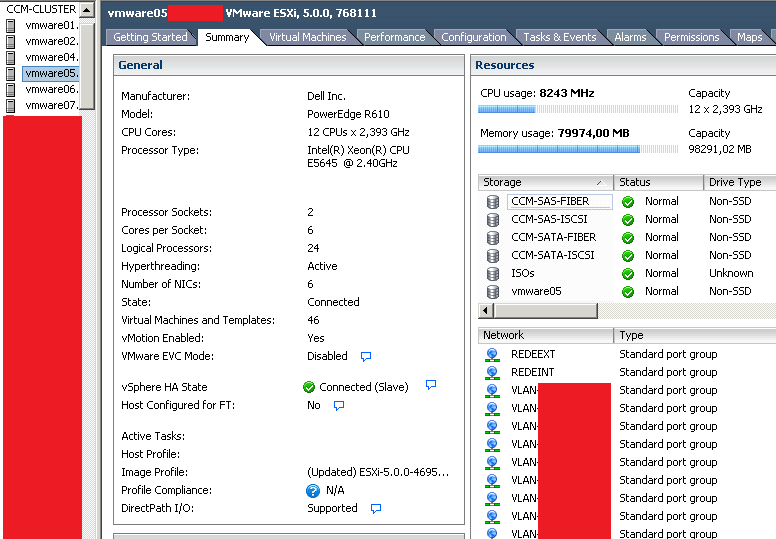The height and width of the screenshot is (539, 776).
Task: Open the Host Configured for FT info bubble
Action: click(339, 406)
